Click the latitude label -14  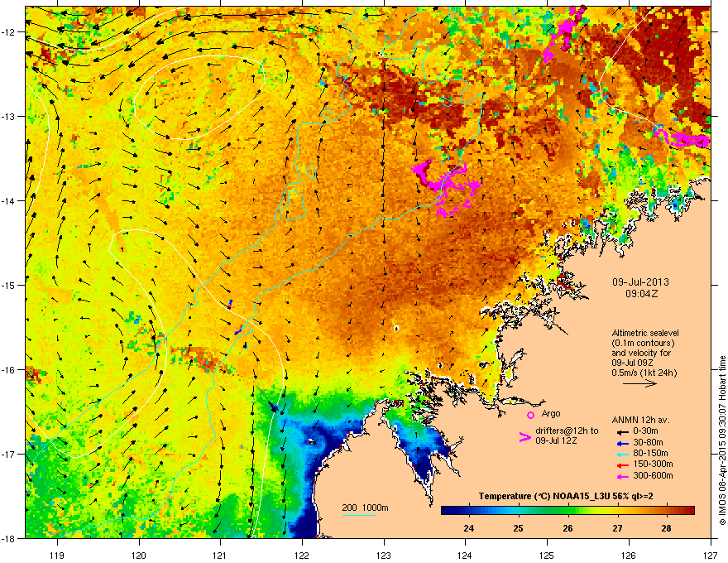9,200
